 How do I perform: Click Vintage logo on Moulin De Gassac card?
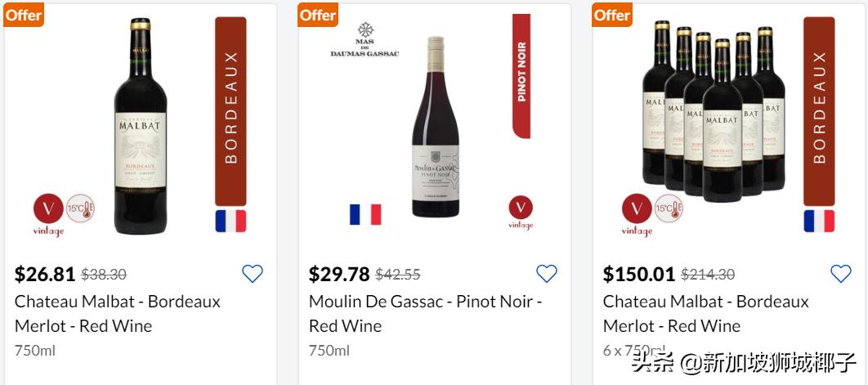(521, 209)
